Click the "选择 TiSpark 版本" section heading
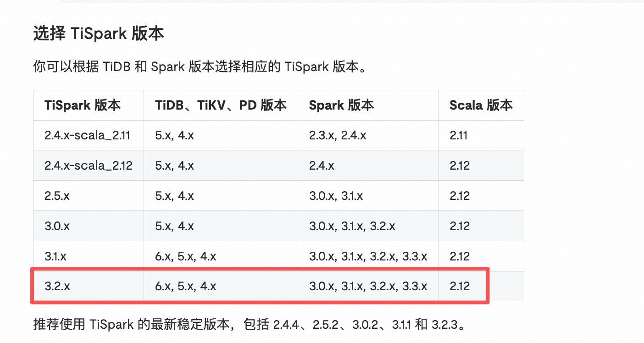Image resolution: width=644 pixels, height=343 pixels. pos(99,34)
